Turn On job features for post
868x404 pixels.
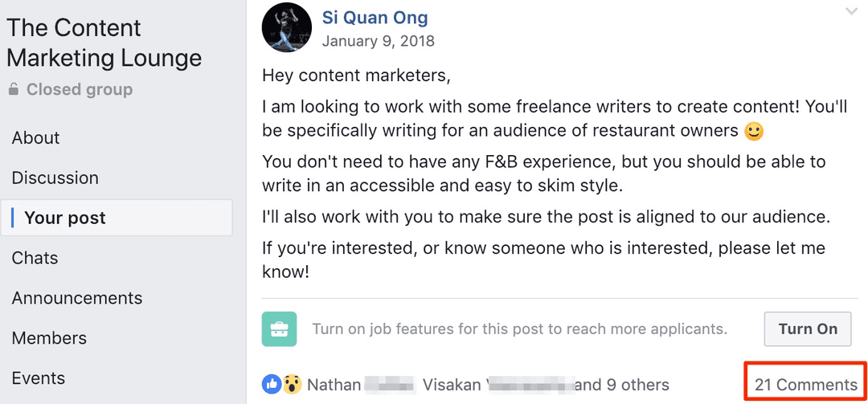[x=807, y=329]
